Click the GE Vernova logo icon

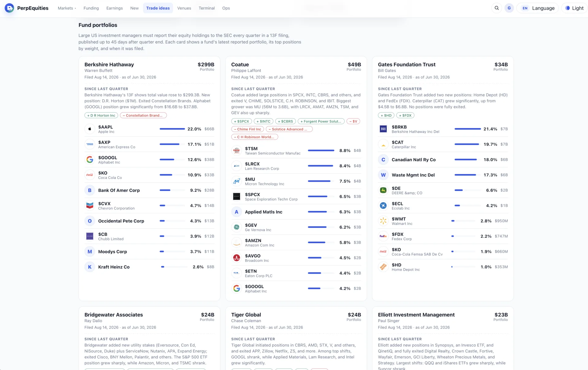pyautogui.click(x=236, y=227)
